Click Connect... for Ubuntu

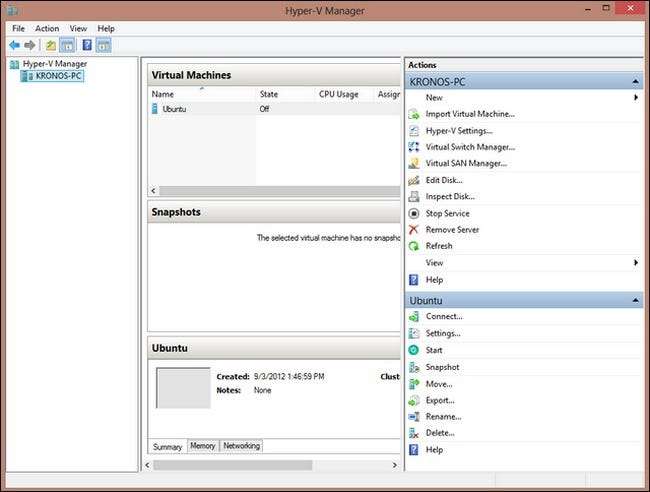(x=443, y=317)
